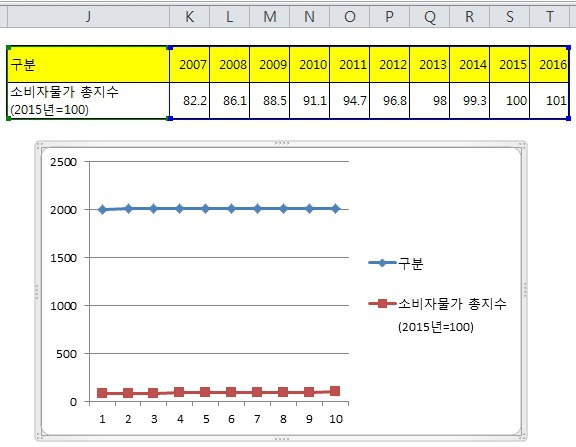
Task: Select the 2007 year header cell
Action: coord(190,65)
